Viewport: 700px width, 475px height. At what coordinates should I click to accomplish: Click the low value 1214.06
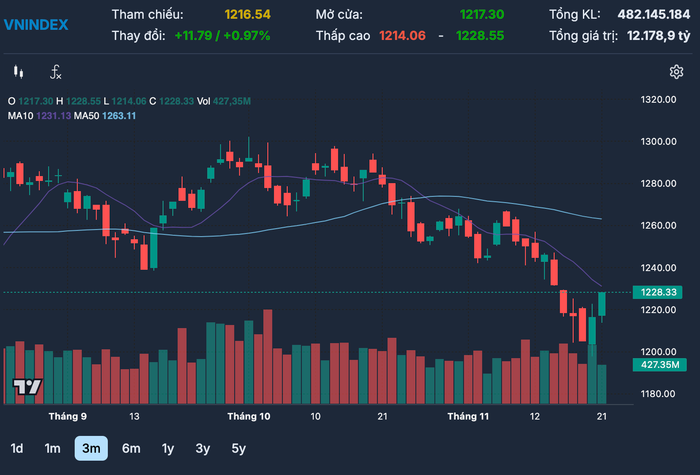402,36
